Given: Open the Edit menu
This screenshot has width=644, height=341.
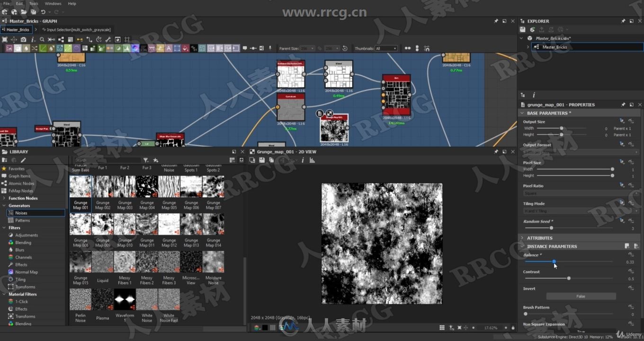Looking at the screenshot, I should [19, 3].
